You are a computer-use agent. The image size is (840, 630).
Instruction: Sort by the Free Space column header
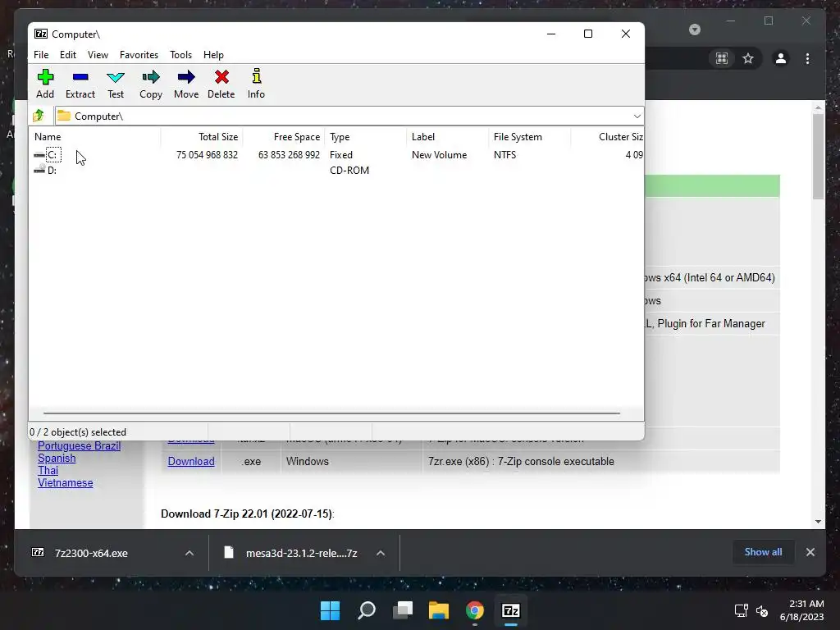click(283, 137)
